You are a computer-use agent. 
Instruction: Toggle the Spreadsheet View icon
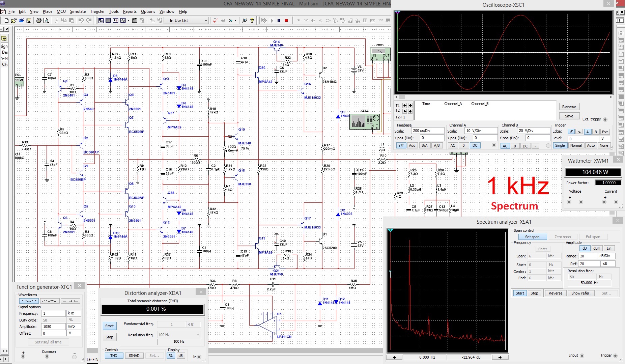pyautogui.click(x=108, y=21)
